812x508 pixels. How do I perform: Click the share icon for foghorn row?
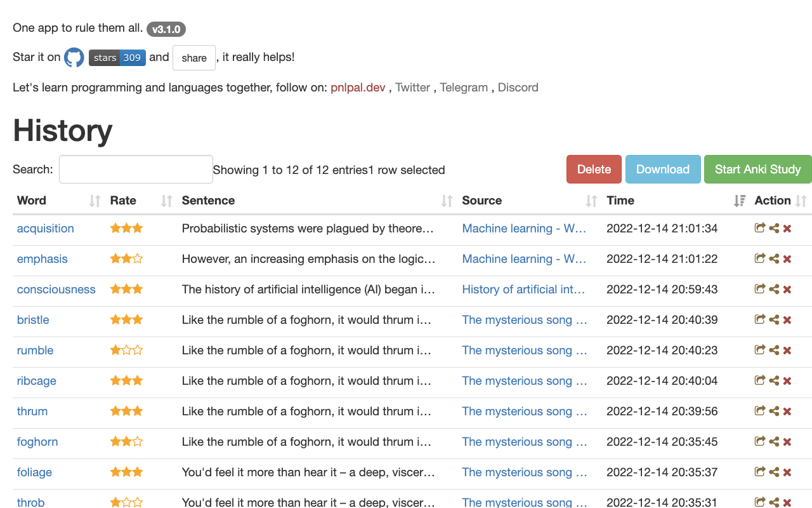(x=774, y=441)
